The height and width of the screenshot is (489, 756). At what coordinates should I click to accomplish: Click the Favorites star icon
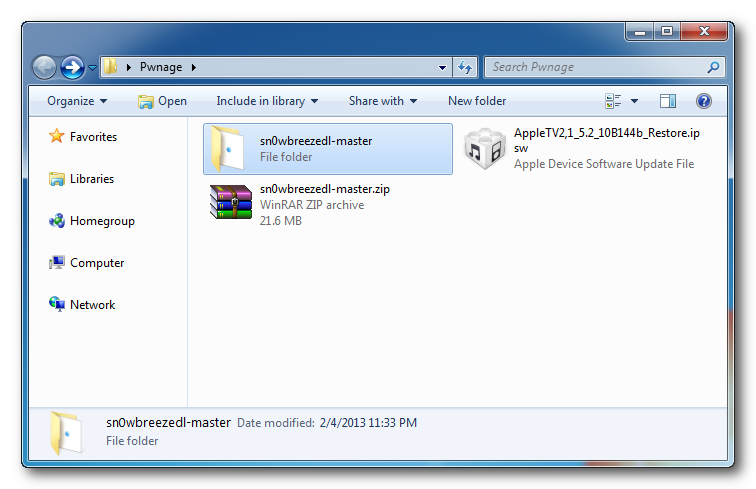point(56,136)
